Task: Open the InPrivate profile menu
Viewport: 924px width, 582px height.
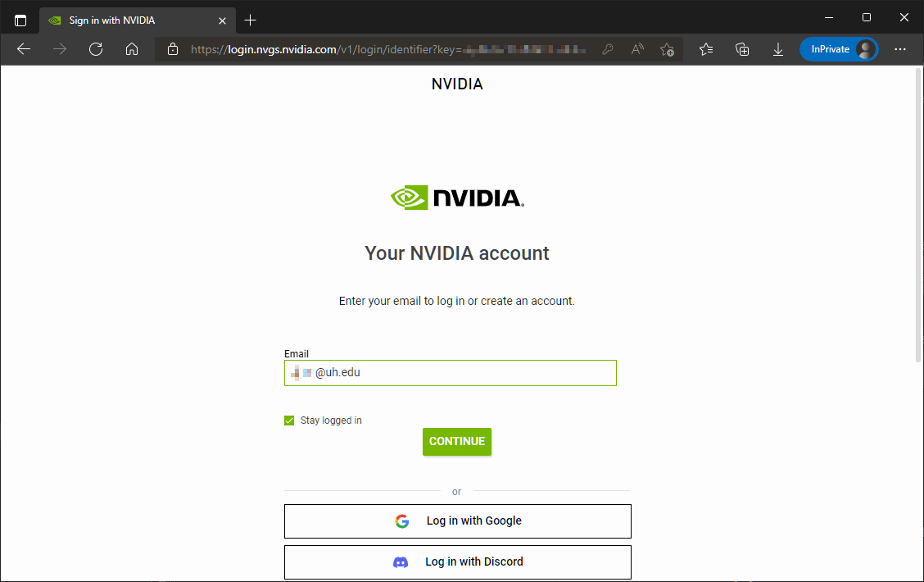Action: [x=839, y=49]
